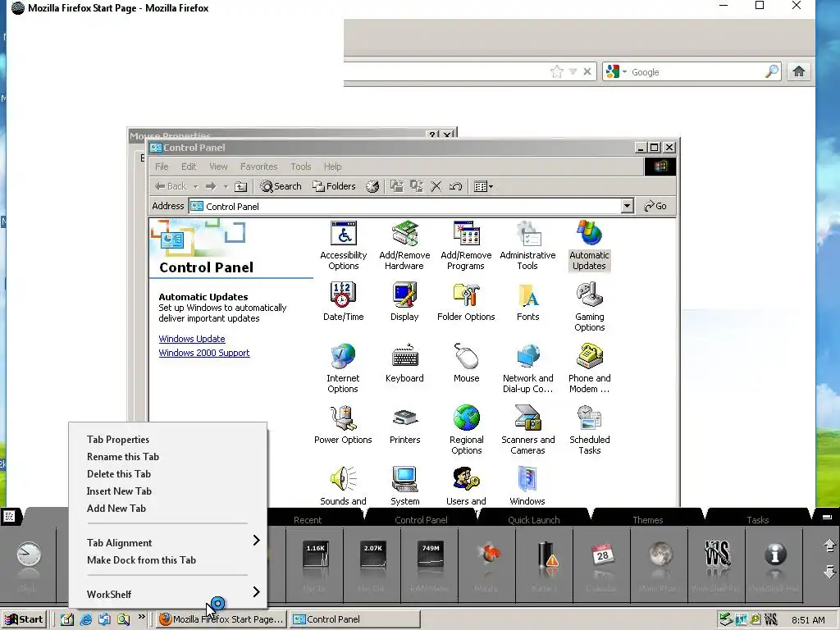The height and width of the screenshot is (630, 840).
Task: Switch to the Quick Launch dock tab
Action: point(533,519)
